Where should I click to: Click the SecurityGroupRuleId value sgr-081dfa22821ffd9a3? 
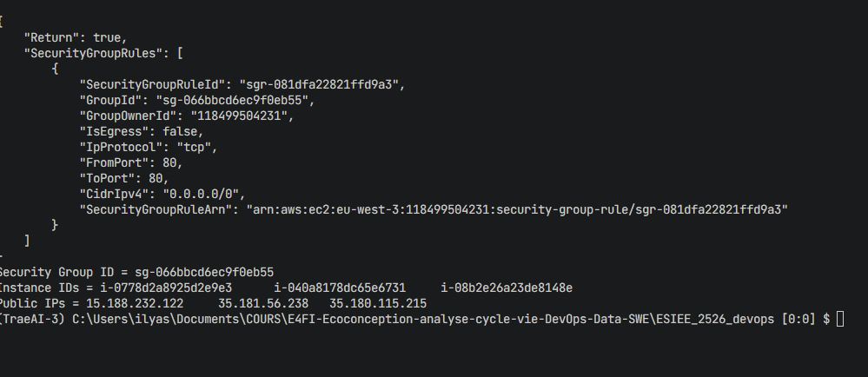pyautogui.click(x=325, y=84)
